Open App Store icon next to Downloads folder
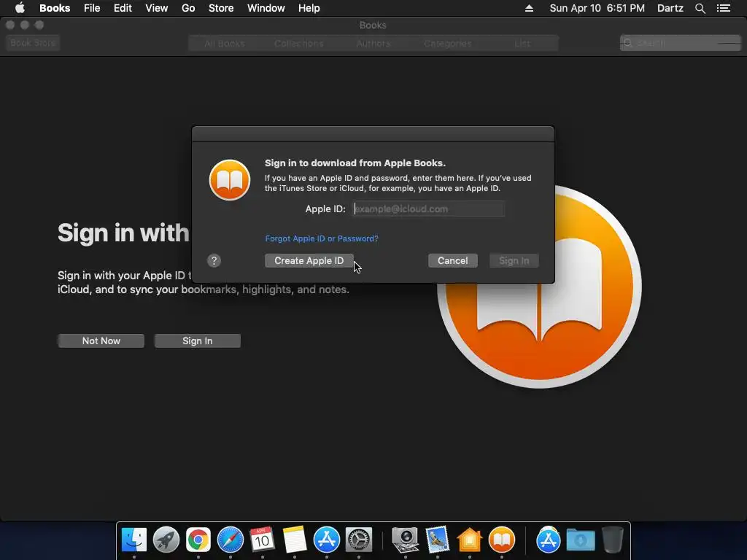The width and height of the screenshot is (747, 560). tap(549, 540)
